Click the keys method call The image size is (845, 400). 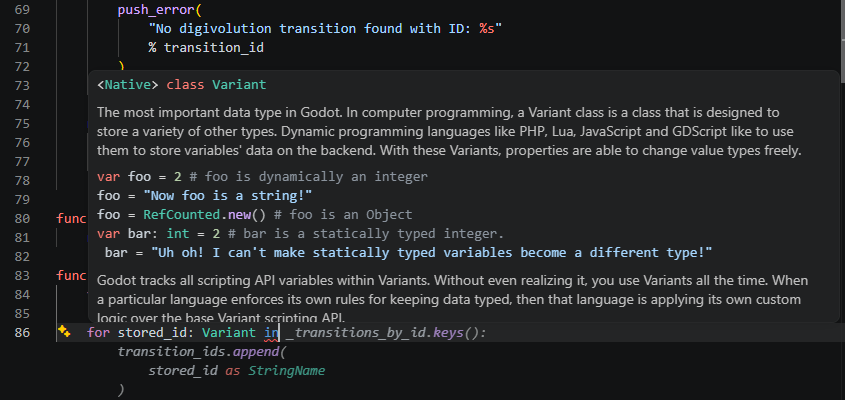pyautogui.click(x=448, y=333)
